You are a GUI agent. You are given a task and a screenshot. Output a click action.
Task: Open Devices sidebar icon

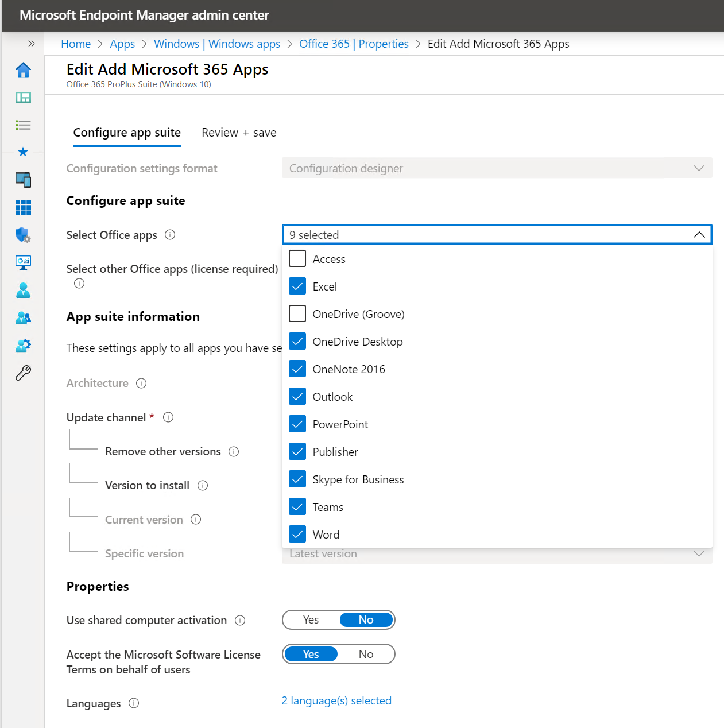click(x=23, y=180)
